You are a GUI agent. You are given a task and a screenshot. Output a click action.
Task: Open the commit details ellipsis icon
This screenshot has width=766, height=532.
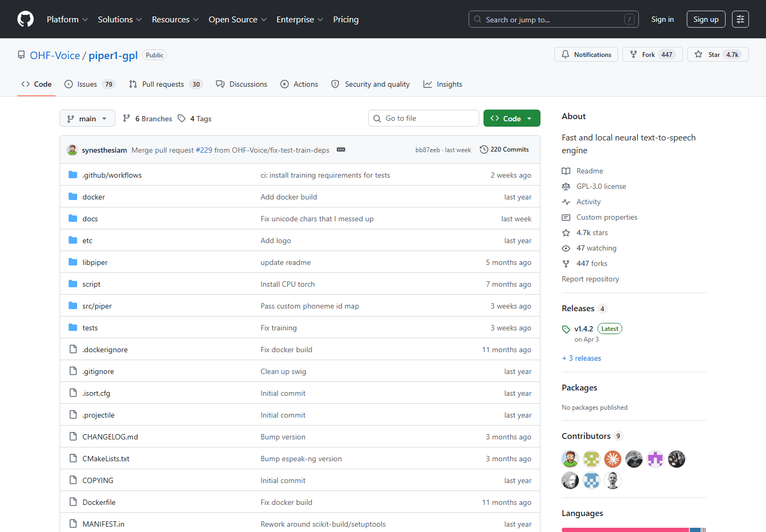(341, 149)
